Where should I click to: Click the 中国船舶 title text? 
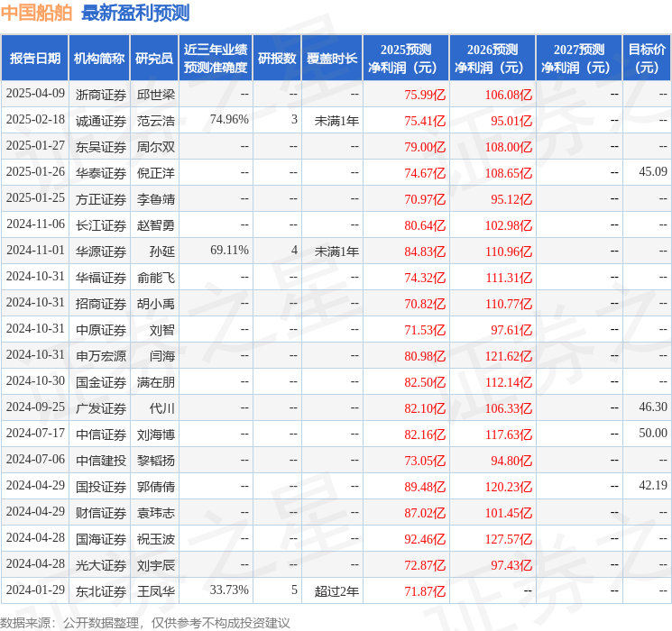36,13
